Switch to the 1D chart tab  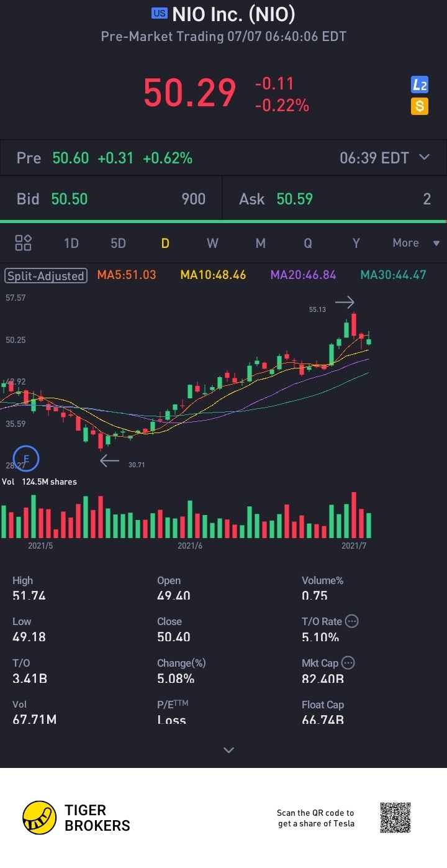point(71,243)
